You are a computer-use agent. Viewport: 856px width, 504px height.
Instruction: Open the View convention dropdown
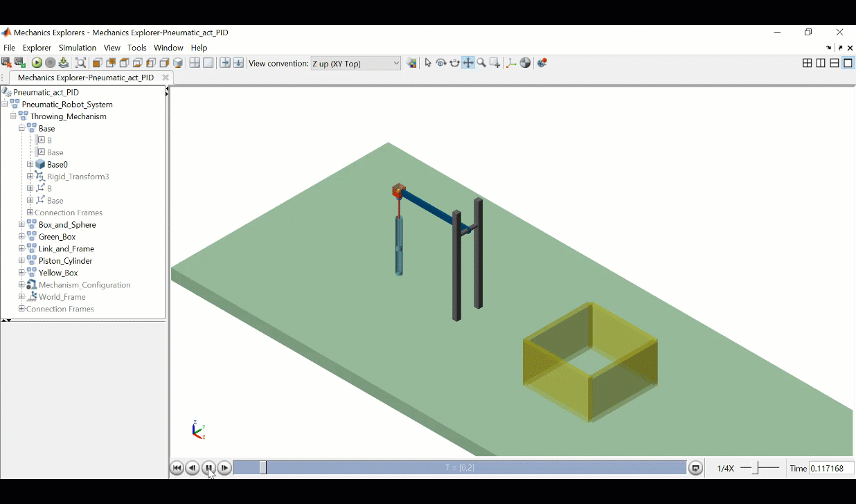click(x=355, y=63)
